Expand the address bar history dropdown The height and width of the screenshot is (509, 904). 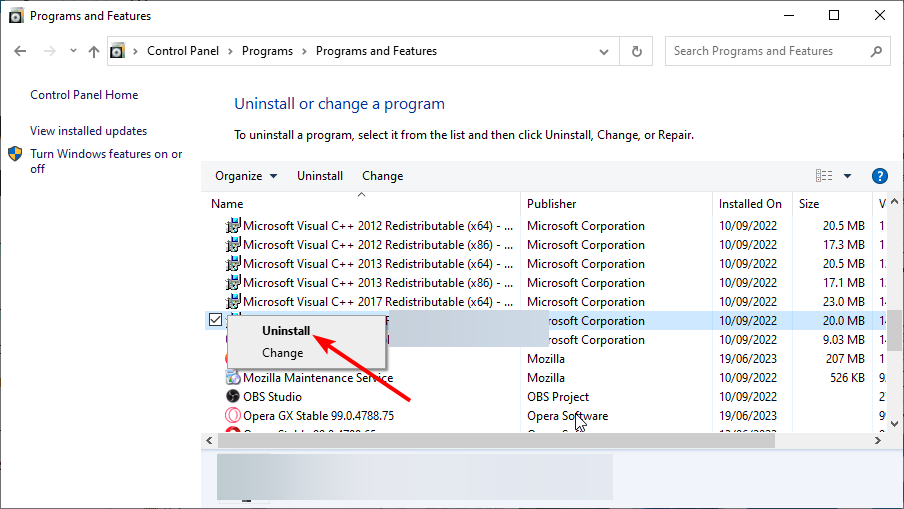[x=604, y=51]
